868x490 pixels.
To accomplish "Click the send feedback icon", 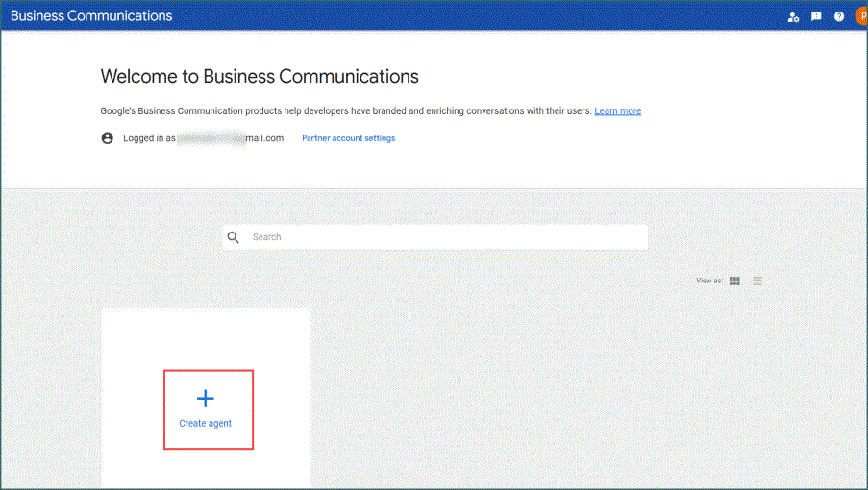I will tap(816, 16).
